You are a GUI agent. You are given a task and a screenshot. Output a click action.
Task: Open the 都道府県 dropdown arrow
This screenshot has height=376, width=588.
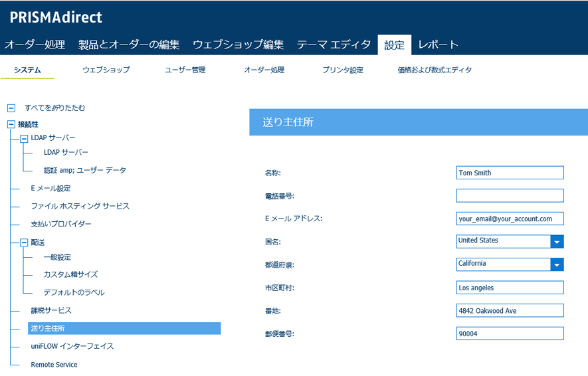click(x=557, y=264)
